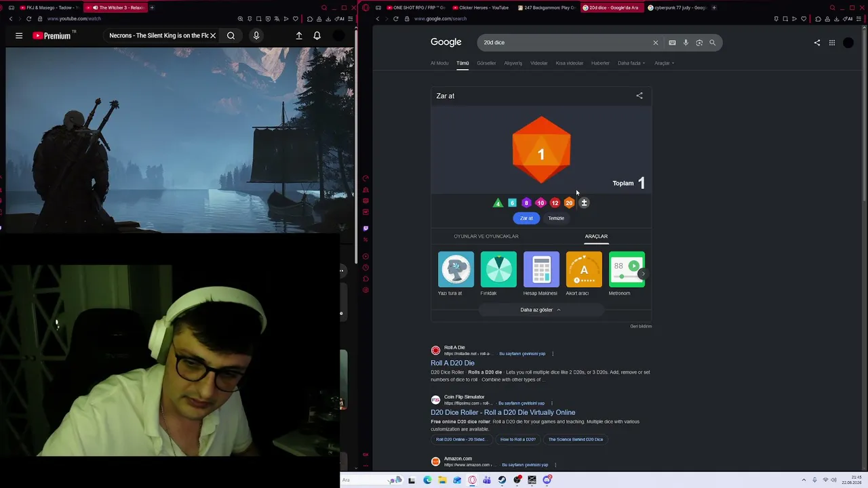
Task: Open Yazı tura at coin flip tool
Action: [456, 274]
